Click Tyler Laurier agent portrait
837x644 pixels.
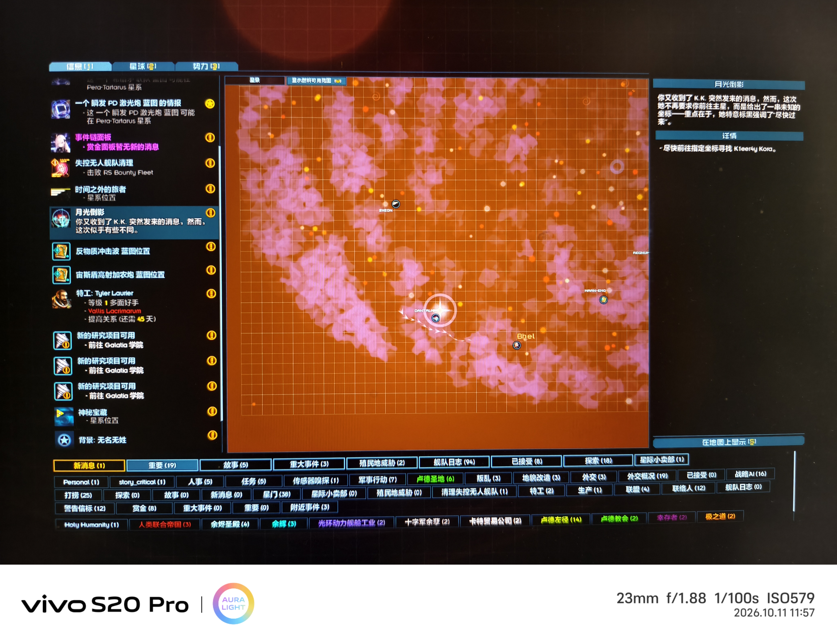point(62,299)
